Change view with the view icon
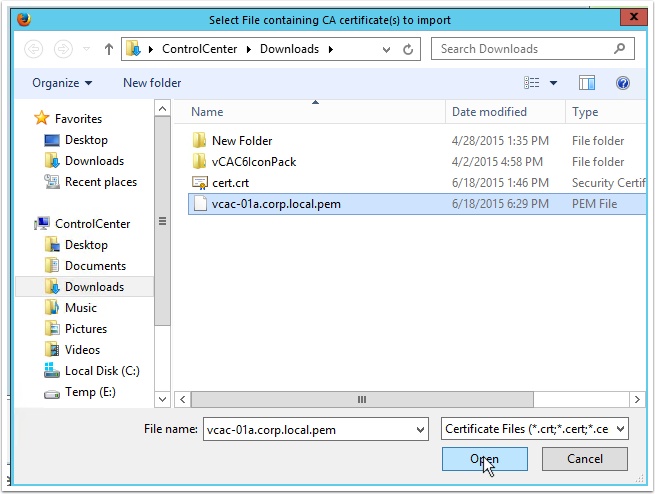 click(531, 83)
